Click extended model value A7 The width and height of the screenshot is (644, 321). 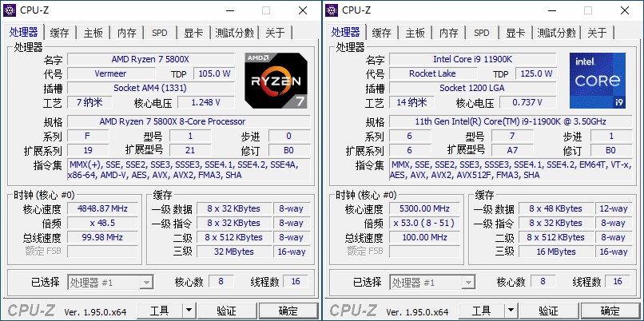(513, 150)
